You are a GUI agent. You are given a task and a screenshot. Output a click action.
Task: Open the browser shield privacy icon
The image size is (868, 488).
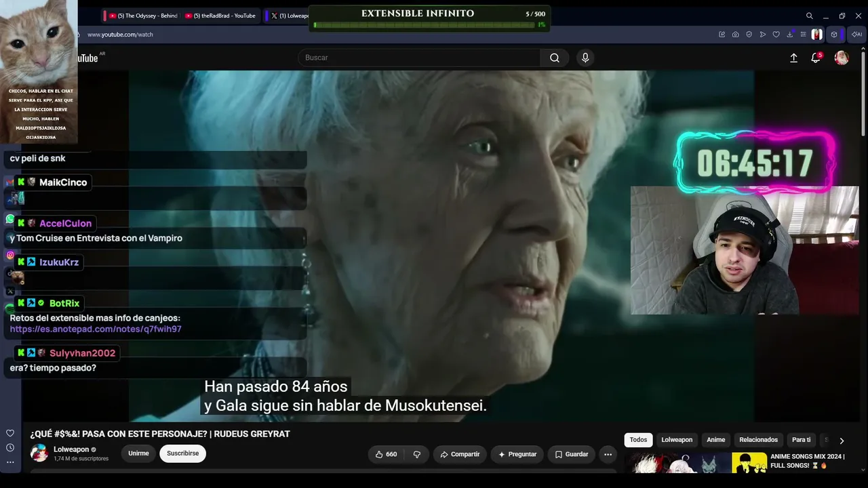749,35
